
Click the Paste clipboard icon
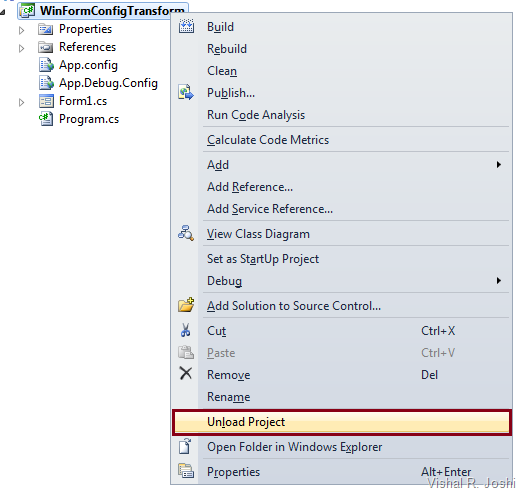click(x=186, y=352)
